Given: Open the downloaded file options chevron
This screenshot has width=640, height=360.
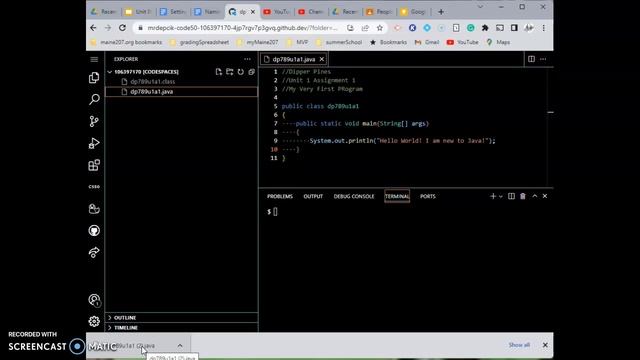Looking at the screenshot, I should click(180, 346).
